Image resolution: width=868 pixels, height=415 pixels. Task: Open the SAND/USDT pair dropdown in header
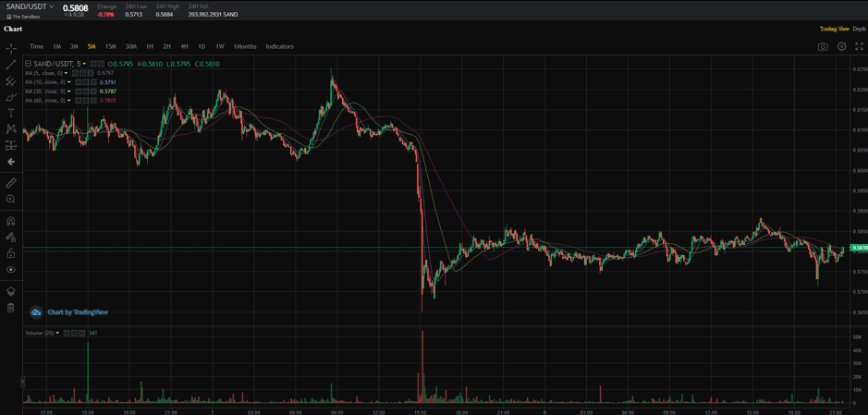(52, 6)
